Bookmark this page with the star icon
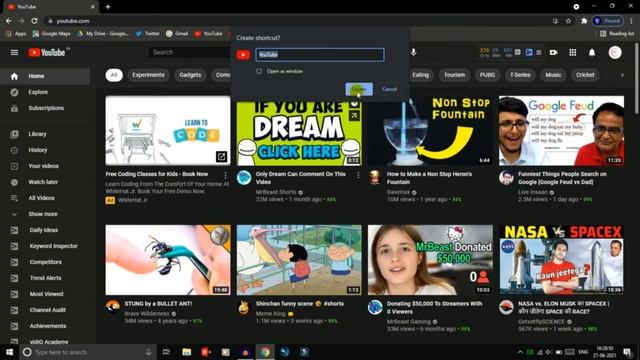The height and width of the screenshot is (360, 640). pos(568,21)
